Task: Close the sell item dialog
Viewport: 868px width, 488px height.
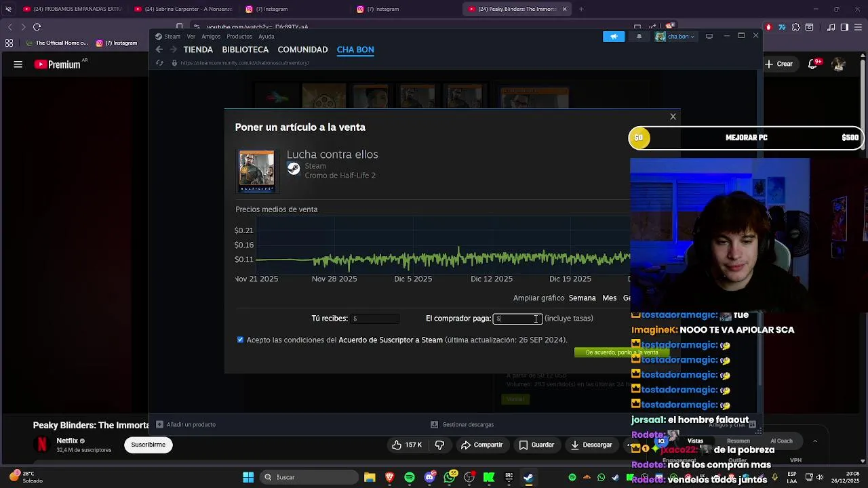Action: point(673,117)
